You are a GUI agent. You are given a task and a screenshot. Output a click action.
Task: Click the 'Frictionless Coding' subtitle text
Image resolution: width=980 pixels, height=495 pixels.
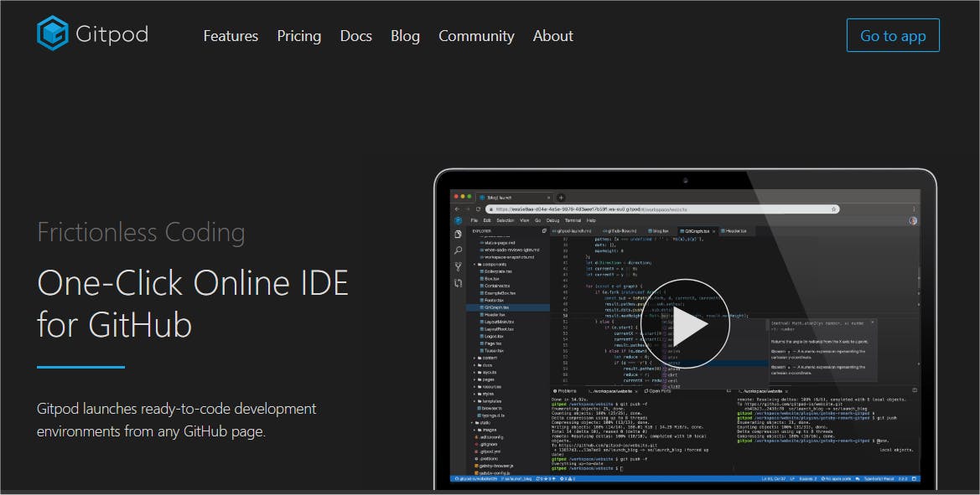click(141, 232)
